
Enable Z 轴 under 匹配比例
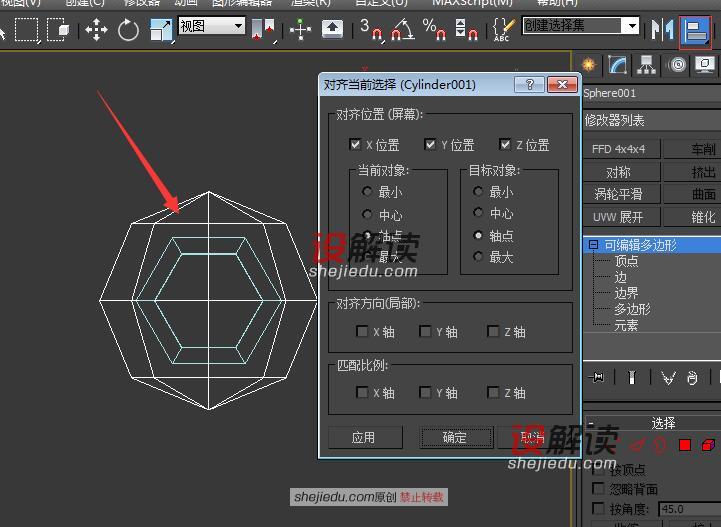pos(493,392)
